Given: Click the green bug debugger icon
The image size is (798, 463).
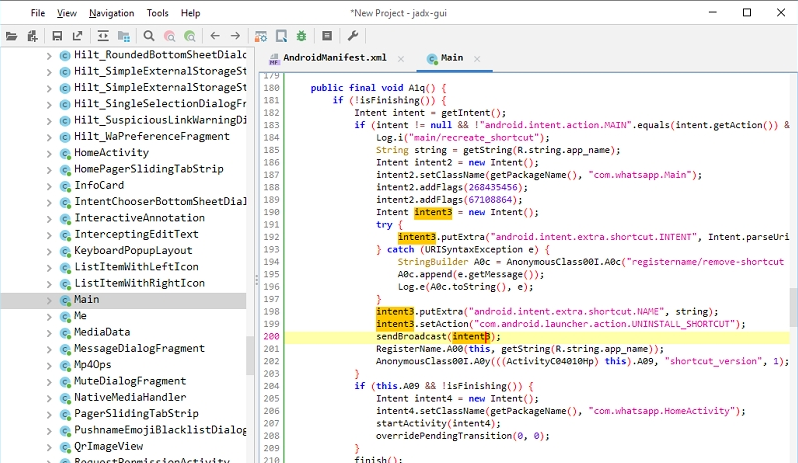Looking at the screenshot, I should pyautogui.click(x=301, y=36).
